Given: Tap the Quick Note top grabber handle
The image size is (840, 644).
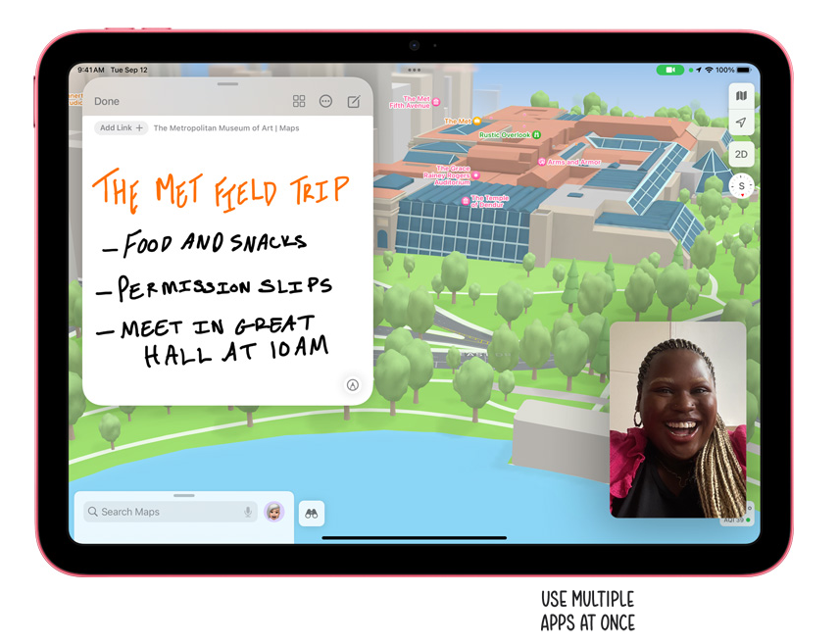Looking at the screenshot, I should (x=227, y=84).
